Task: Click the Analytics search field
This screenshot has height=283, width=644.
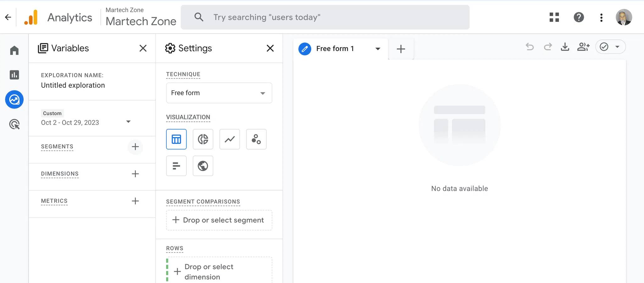Action: click(325, 17)
